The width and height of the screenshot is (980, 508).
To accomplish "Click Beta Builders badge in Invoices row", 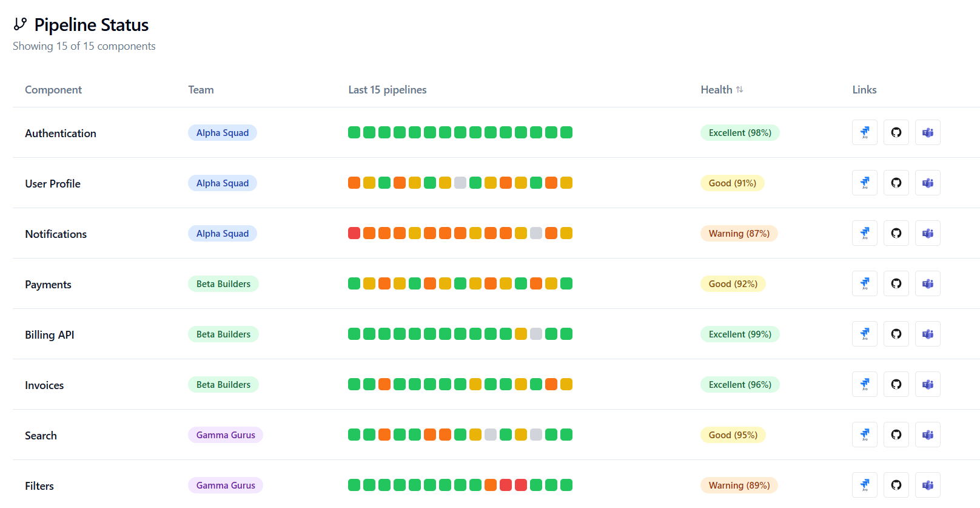I will (223, 384).
